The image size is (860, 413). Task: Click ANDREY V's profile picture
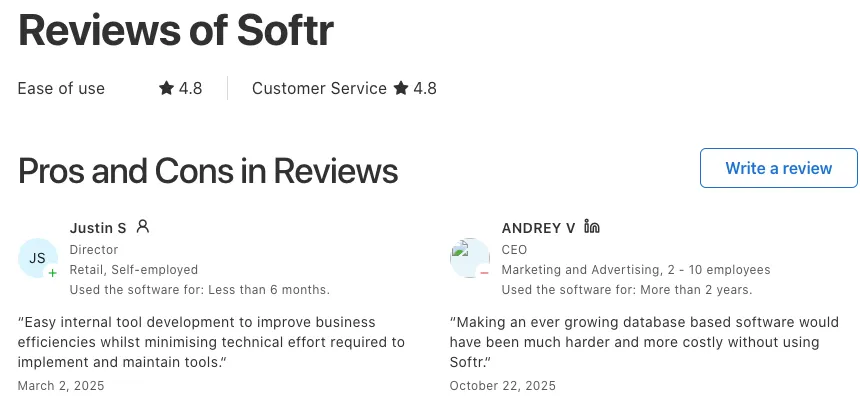click(468, 257)
